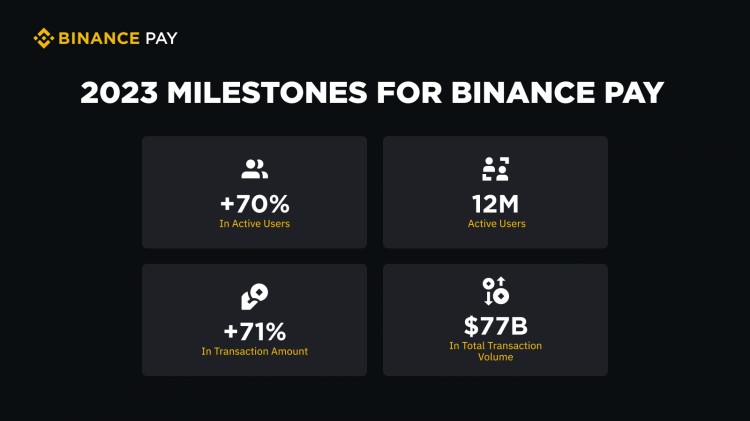Click the users icon above 12M
Viewport: 750px width, 421px height.
click(496, 169)
